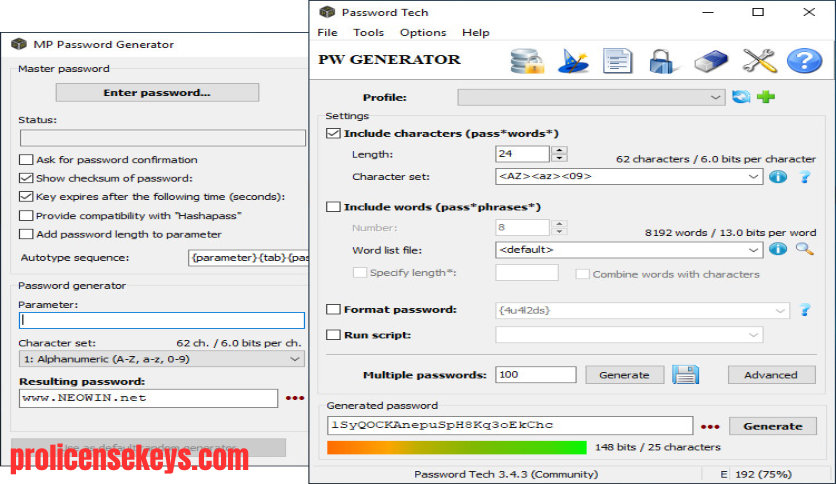Click bold Generate button for single password
This screenshot has width=836, height=484.
tap(773, 426)
